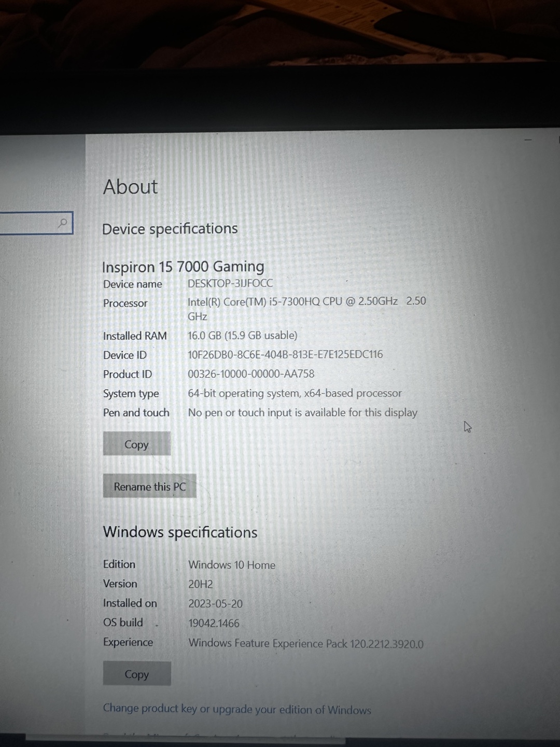Click the Version label

pyautogui.click(x=120, y=584)
